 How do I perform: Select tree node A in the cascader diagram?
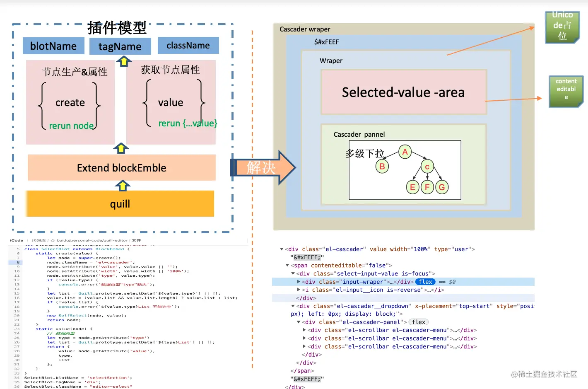pyautogui.click(x=405, y=152)
